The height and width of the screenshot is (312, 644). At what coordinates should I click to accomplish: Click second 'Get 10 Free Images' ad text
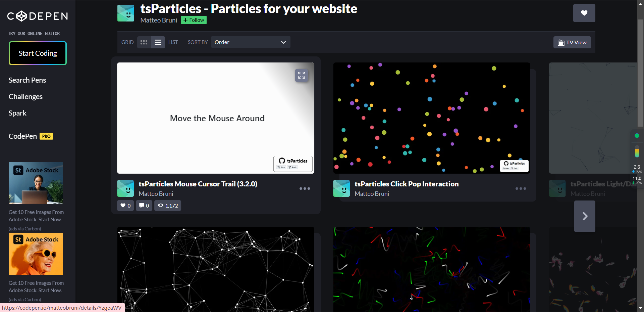click(36, 287)
